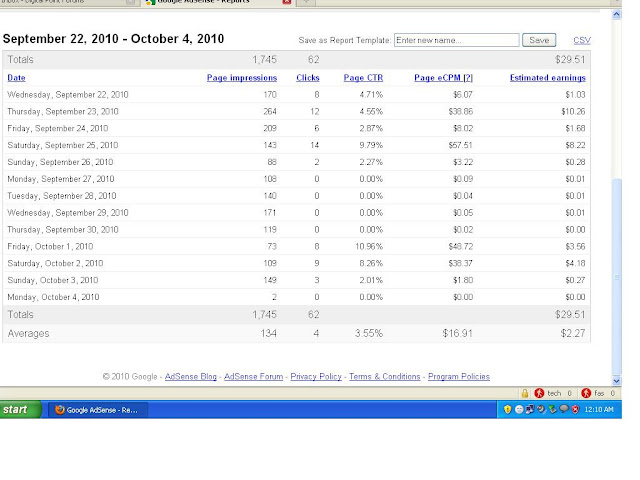The image size is (640, 480).
Task: Click the $2.27 average earnings value
Action: coord(573,333)
